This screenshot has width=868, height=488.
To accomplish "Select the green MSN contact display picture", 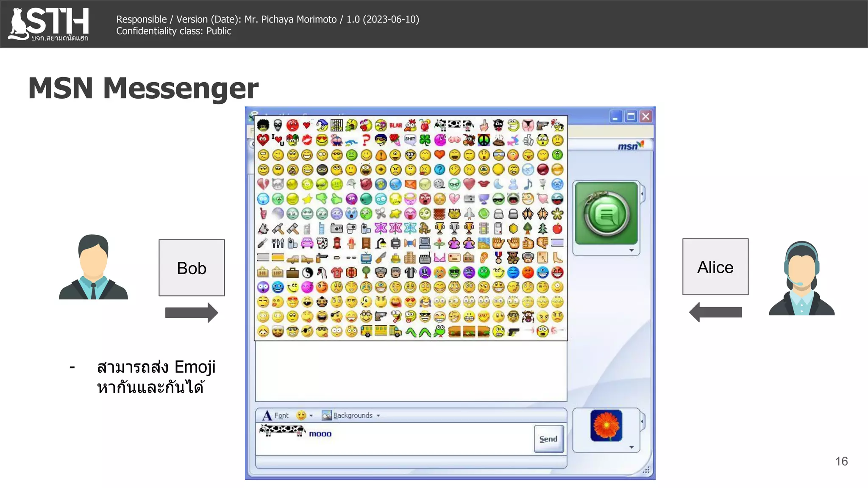I will click(606, 213).
